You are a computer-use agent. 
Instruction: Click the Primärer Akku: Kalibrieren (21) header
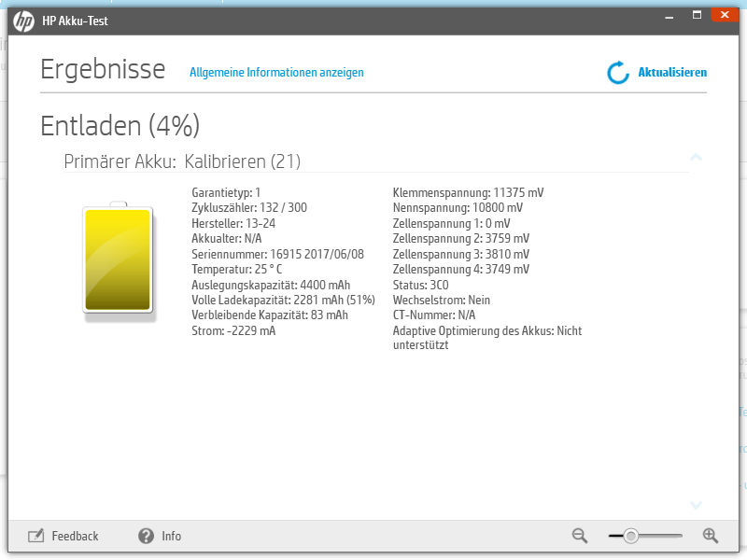pyautogui.click(x=182, y=161)
